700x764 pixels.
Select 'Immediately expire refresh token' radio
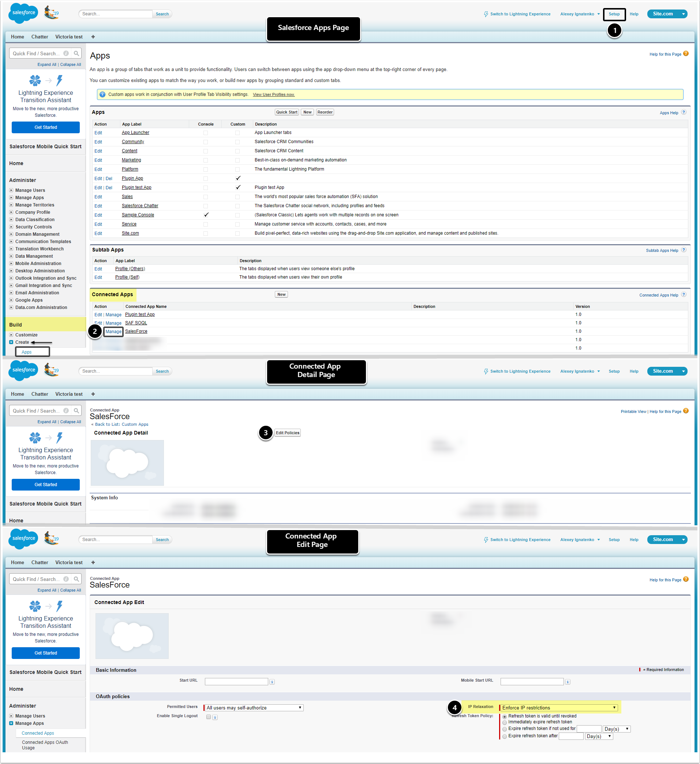(505, 723)
